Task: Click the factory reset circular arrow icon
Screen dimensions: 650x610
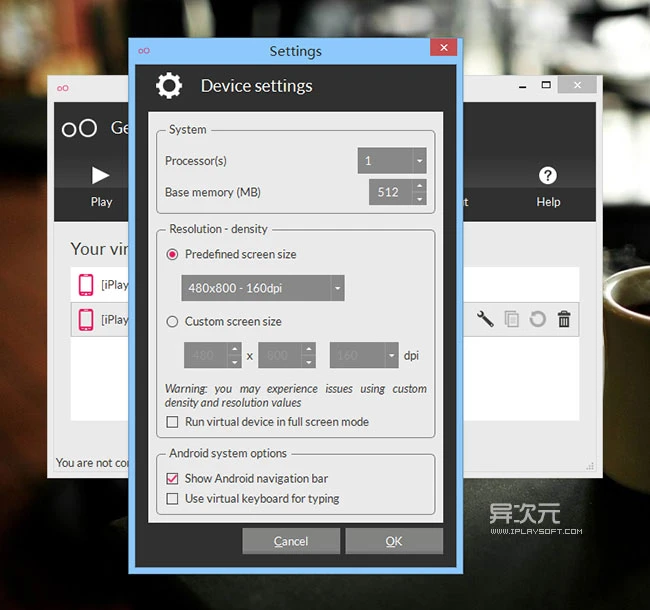Action: [538, 319]
